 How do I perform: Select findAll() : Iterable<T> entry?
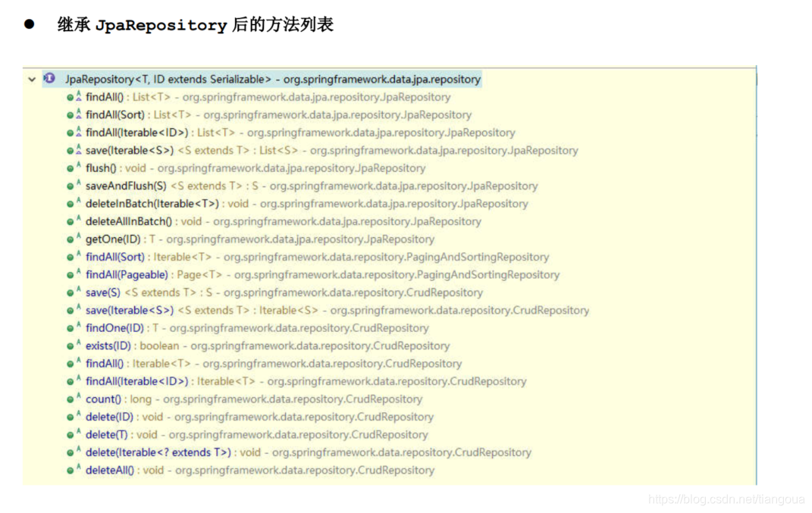(x=274, y=364)
